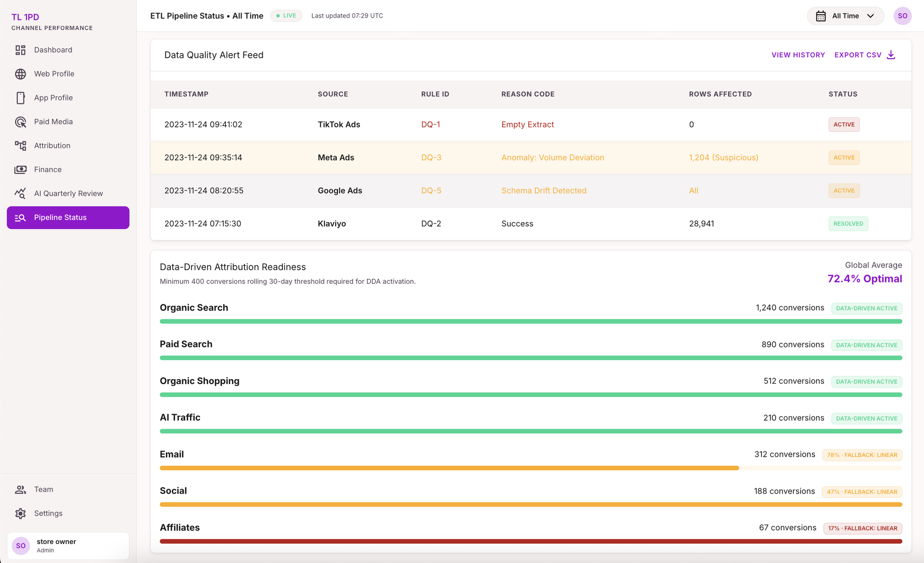Click the Team people icon
Viewport: 924px width, 563px height.
point(20,490)
